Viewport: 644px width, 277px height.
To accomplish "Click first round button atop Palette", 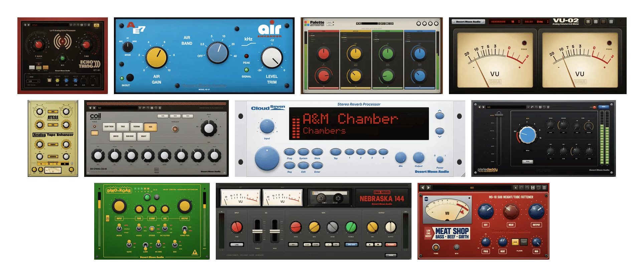I will [419, 23].
